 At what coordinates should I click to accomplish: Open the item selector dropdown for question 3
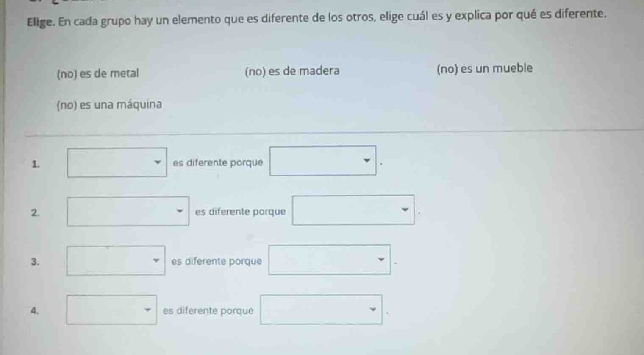pos(115,261)
